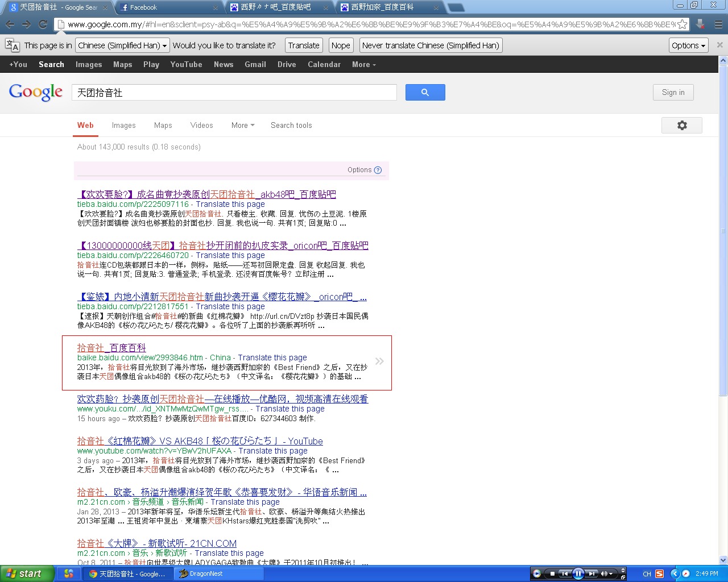The image size is (728, 582).
Task: Open the Chrome menu hamburger icon
Action: tap(718, 24)
